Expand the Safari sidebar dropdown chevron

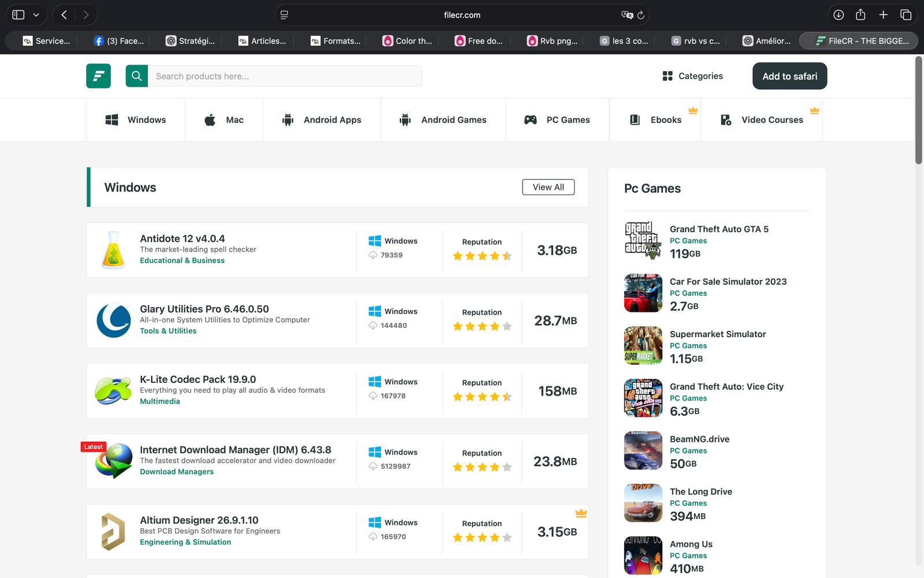coord(36,15)
